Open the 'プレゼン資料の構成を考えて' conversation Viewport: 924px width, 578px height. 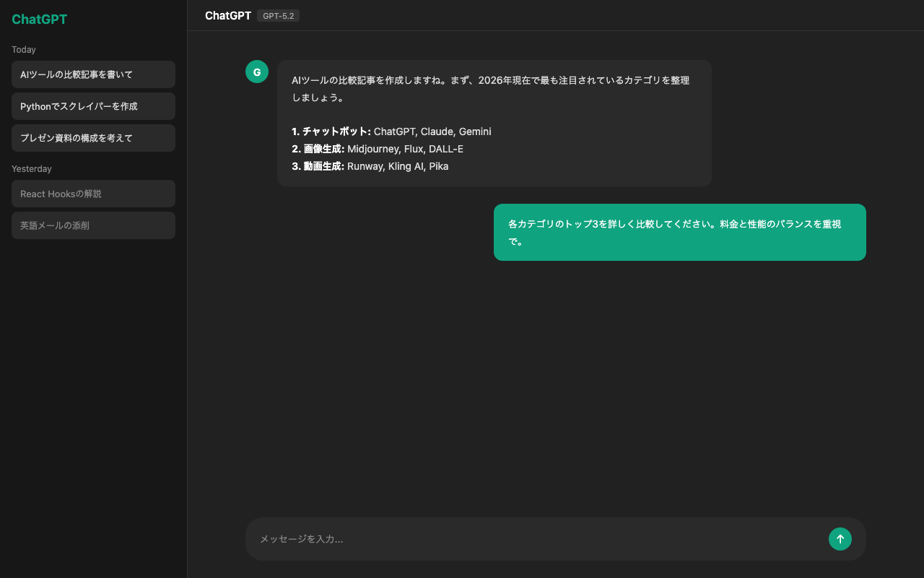(x=93, y=138)
